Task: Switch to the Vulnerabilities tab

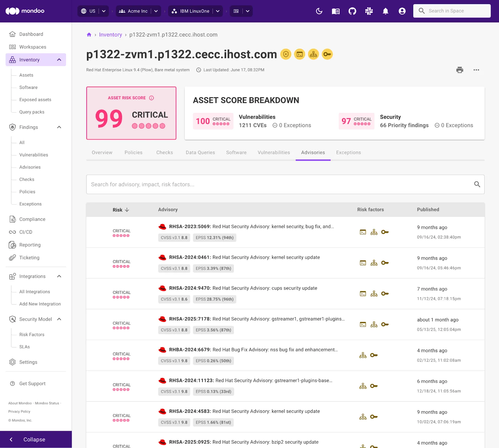Action: click(x=274, y=153)
